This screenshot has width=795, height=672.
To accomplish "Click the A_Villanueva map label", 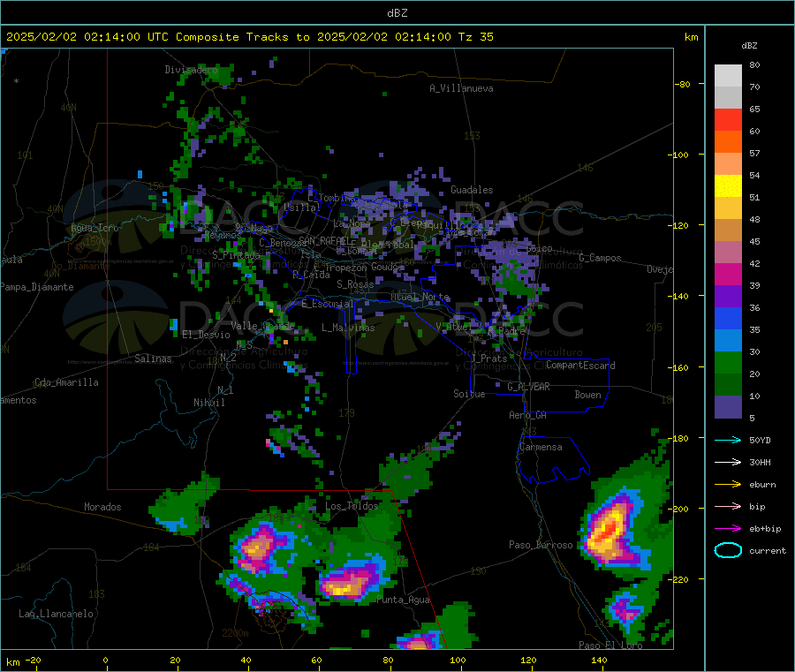I will pyautogui.click(x=461, y=88).
